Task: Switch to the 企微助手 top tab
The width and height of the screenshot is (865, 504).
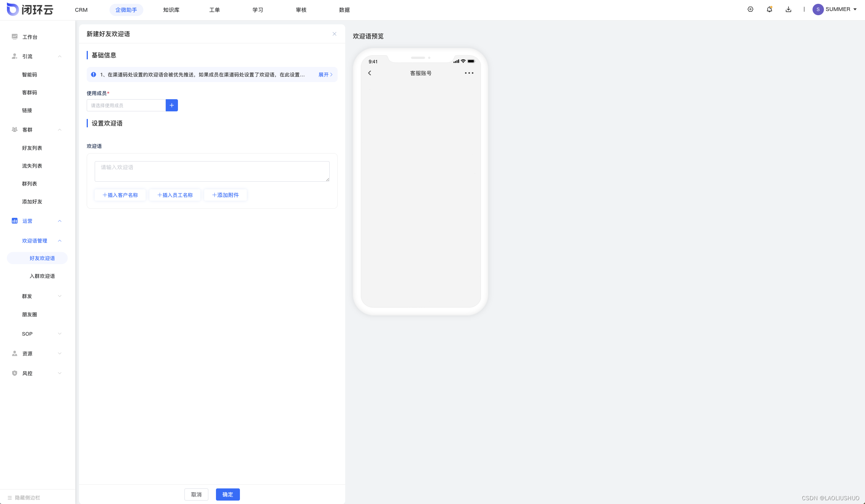Action: [126, 10]
